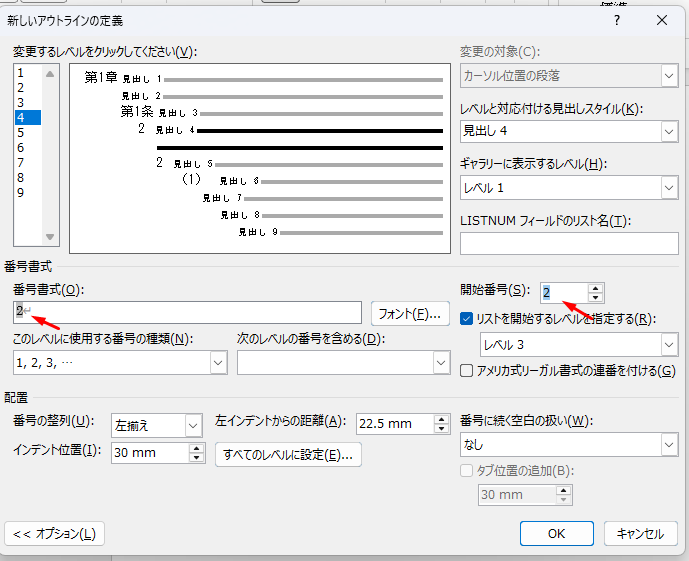Select level 6 in the level list
Viewport: 689px width, 561px height.
[20, 147]
